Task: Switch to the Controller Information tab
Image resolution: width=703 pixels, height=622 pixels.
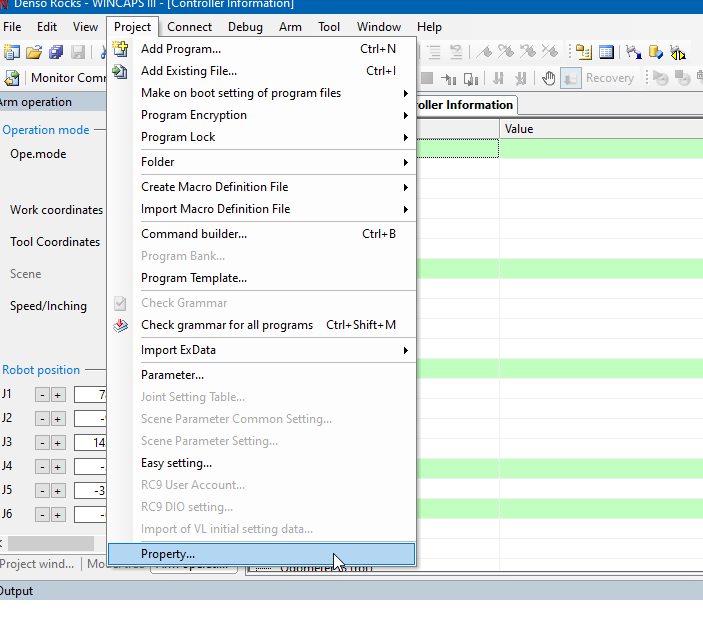Action: 465,105
